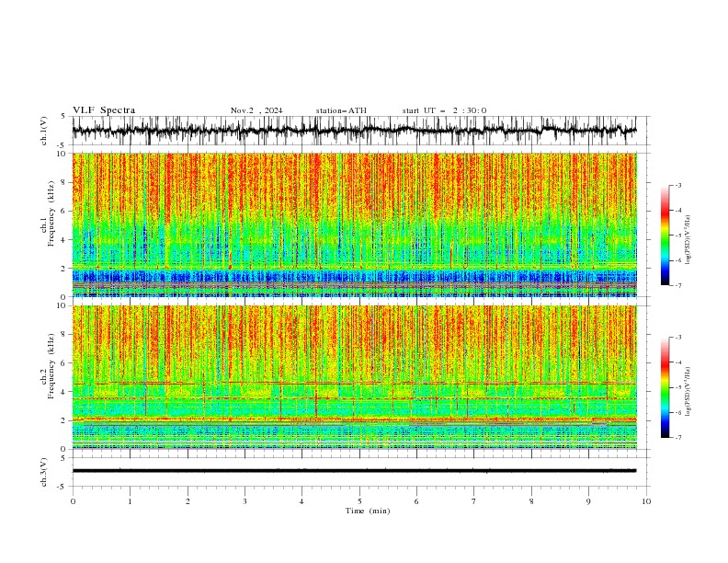Viewport: 728px width, 563px height.
Task: Click time axis tick label "4"
Action: pos(301,501)
